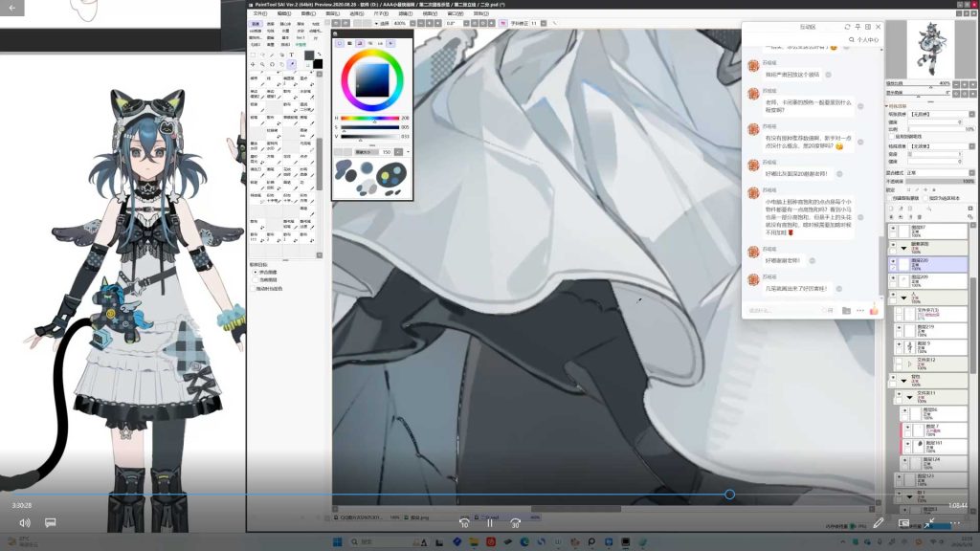
Task: Toggle the HSV slider panel icon
Action: (x=360, y=43)
